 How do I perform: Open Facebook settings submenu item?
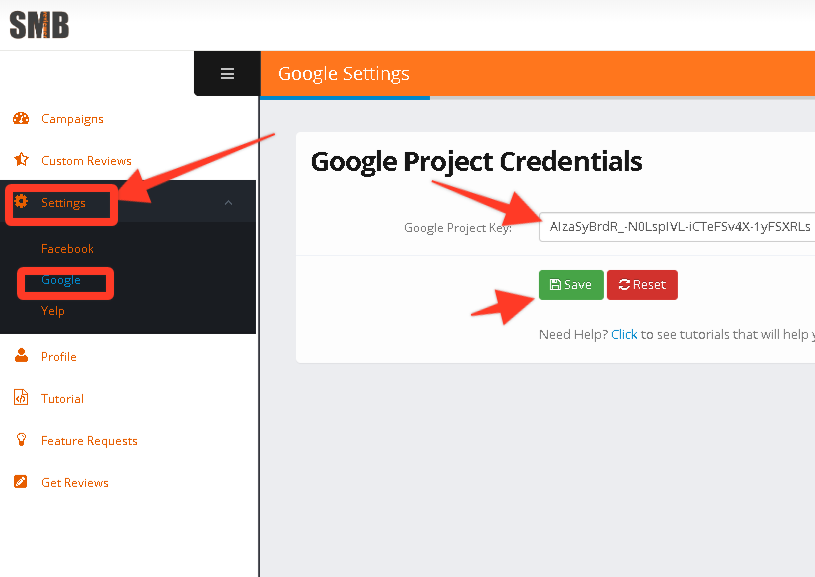point(68,248)
